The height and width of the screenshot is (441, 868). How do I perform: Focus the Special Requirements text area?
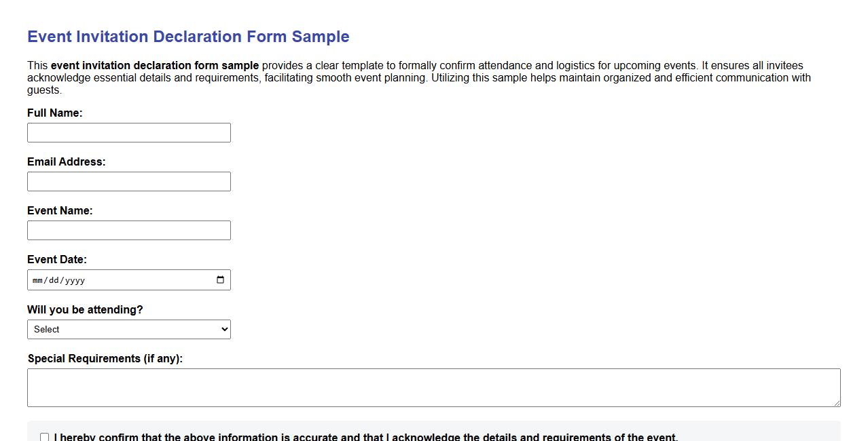tap(434, 387)
